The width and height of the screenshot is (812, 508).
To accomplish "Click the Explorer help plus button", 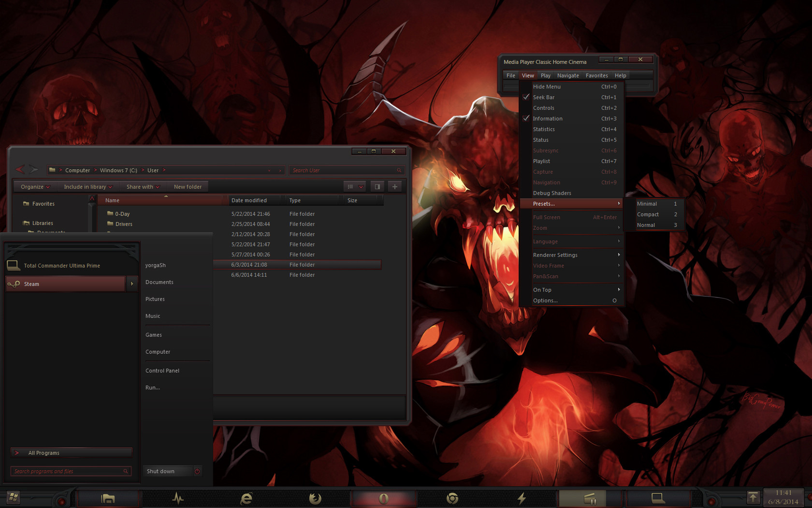I will point(395,187).
